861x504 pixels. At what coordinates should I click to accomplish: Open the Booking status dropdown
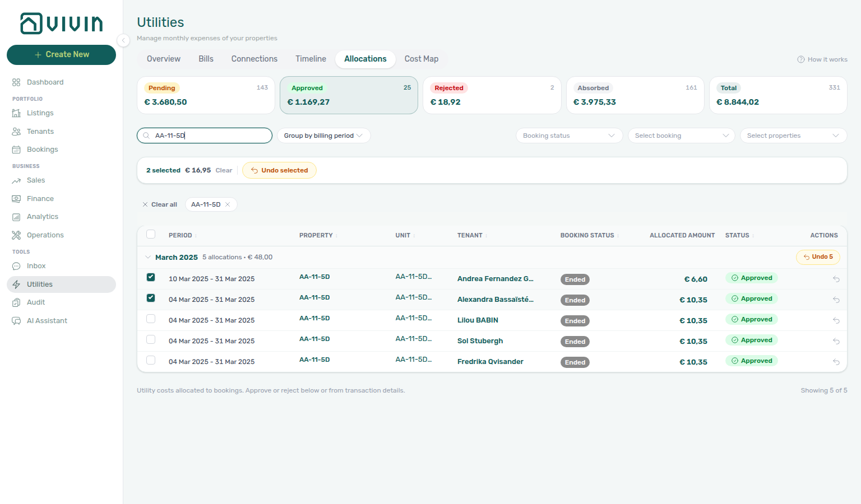pyautogui.click(x=569, y=136)
